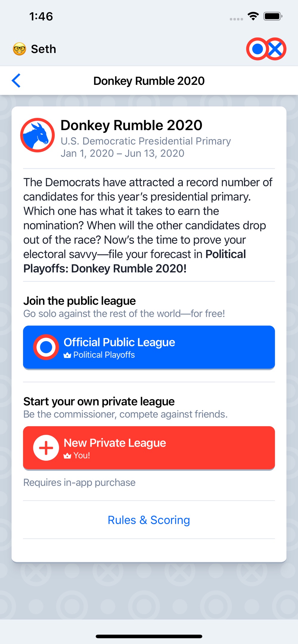The image size is (298, 644).
Task: Tap the 1:46 clock in status bar
Action: coord(41,16)
